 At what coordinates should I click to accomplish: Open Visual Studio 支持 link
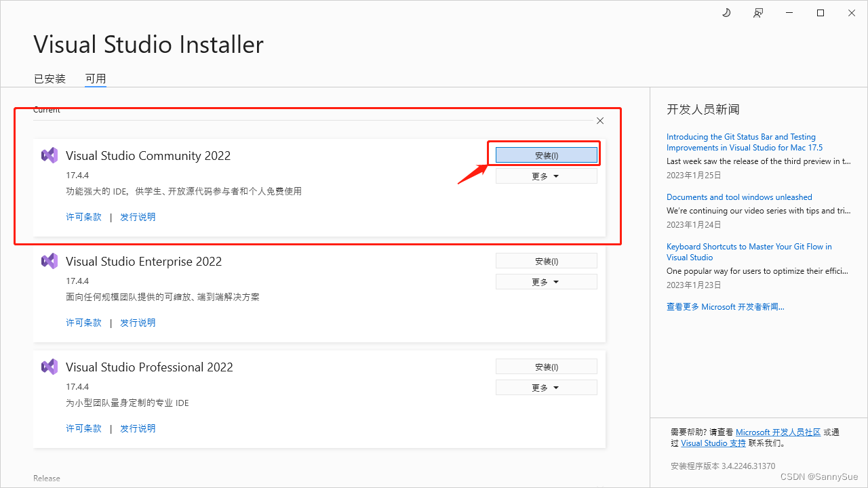713,443
